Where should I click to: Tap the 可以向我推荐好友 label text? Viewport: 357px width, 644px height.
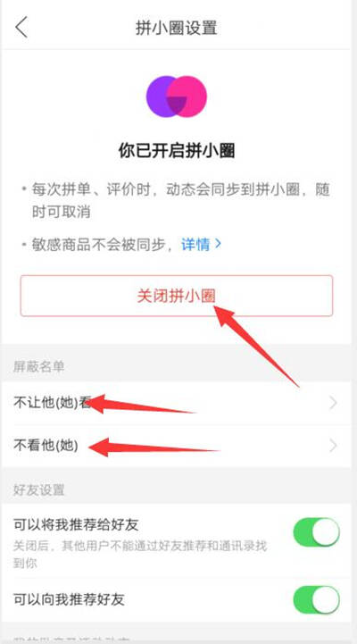click(x=69, y=599)
